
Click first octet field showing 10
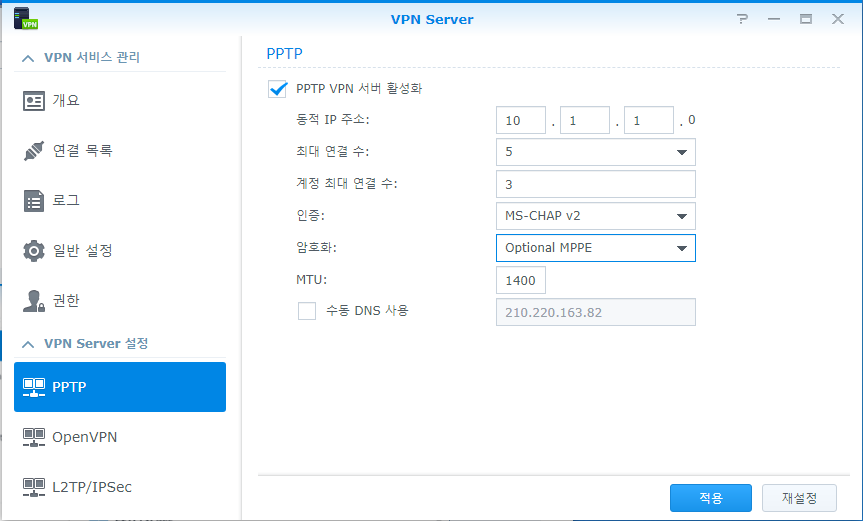(521, 120)
